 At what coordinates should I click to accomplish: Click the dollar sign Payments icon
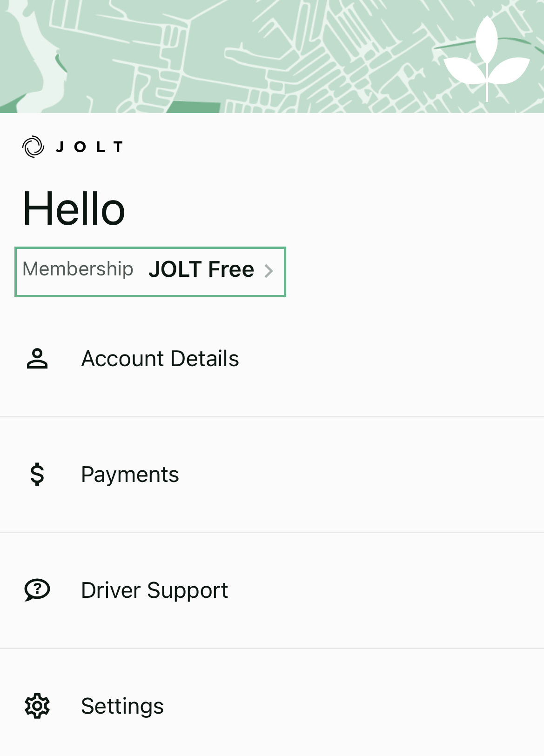[x=37, y=475]
